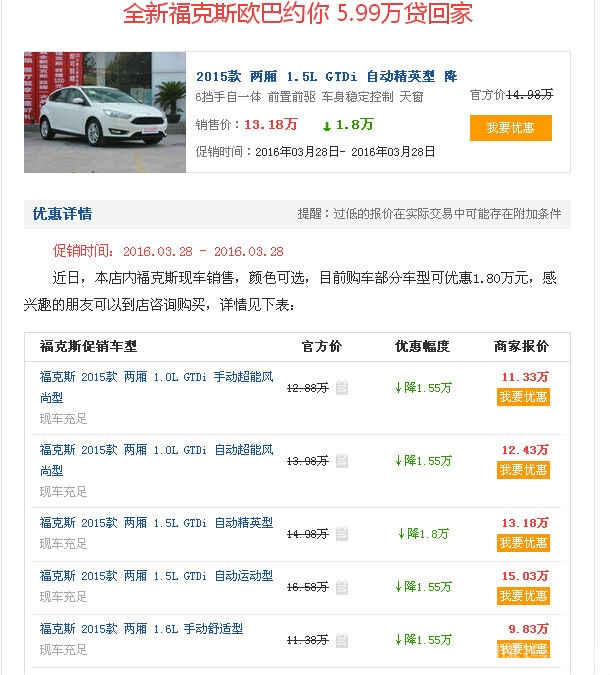
Task: Open 福克斯 1.0L GTDi 手动超能风尚型 model link
Action: click(156, 387)
